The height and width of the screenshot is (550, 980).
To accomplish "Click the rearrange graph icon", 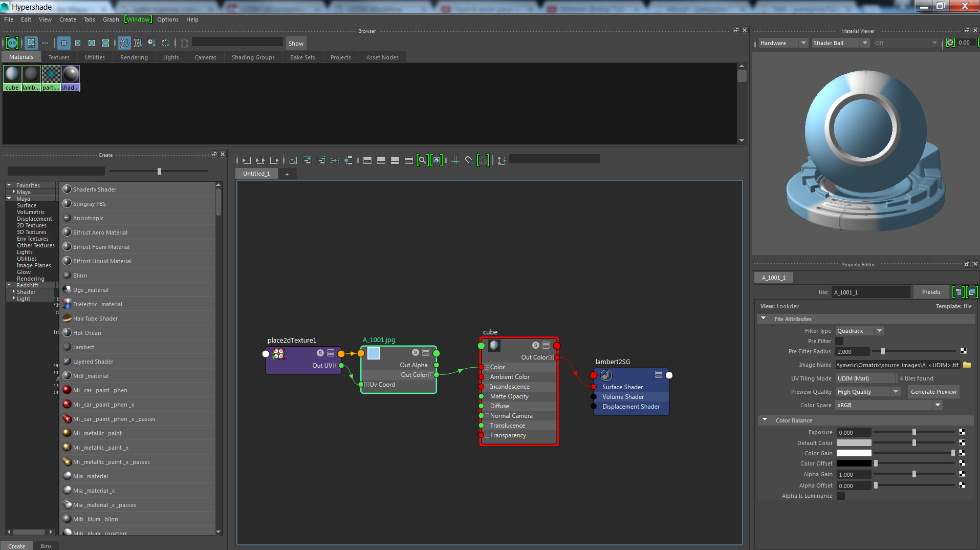I will pos(335,161).
